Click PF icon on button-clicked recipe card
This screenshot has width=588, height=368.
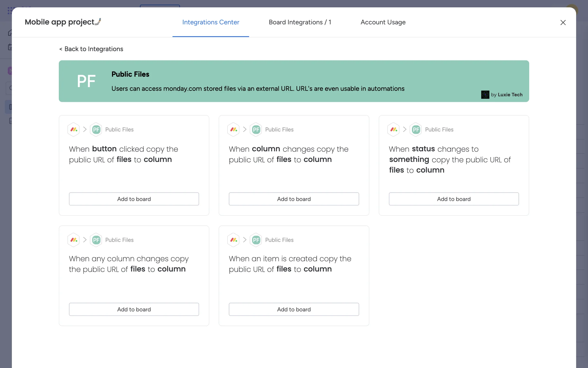coord(96,129)
